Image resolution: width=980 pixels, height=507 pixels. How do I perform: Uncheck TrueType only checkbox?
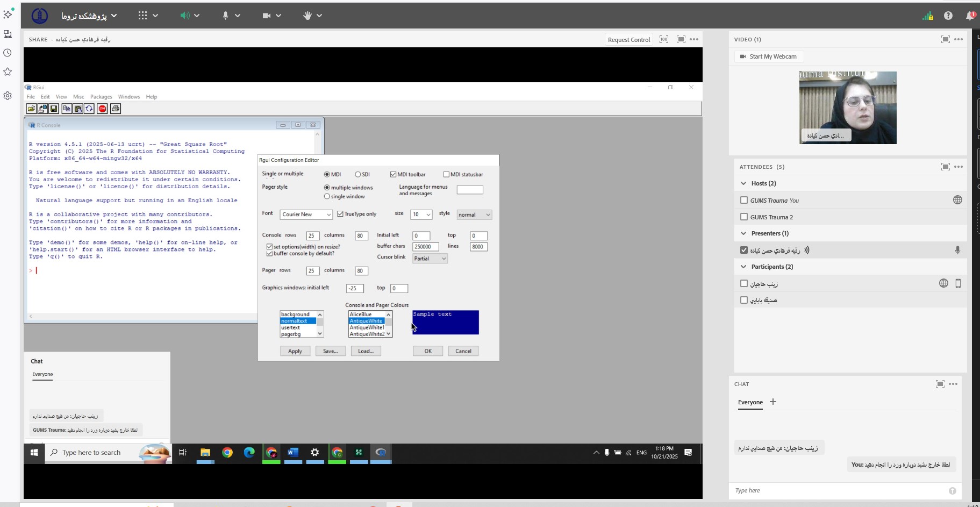pyautogui.click(x=340, y=214)
